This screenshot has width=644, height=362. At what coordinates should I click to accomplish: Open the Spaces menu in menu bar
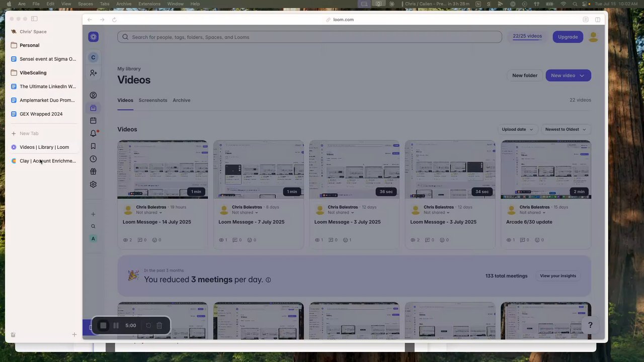[86, 4]
